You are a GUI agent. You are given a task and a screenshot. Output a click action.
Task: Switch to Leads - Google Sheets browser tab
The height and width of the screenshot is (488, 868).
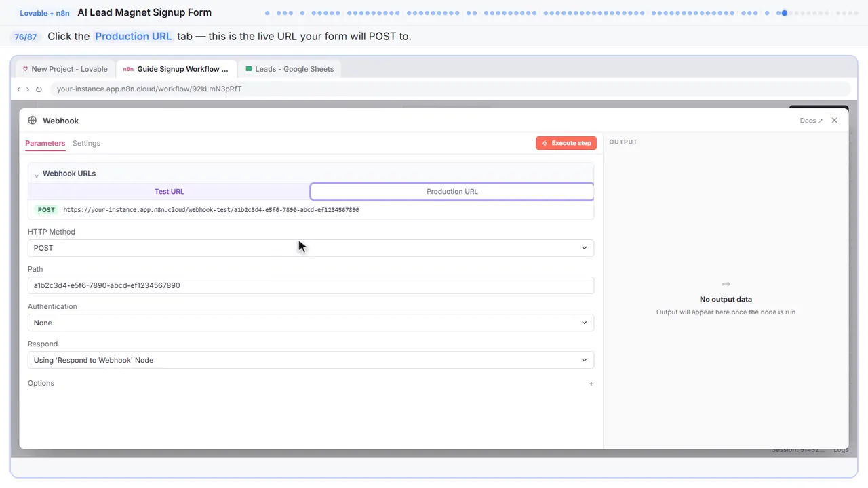(x=290, y=69)
